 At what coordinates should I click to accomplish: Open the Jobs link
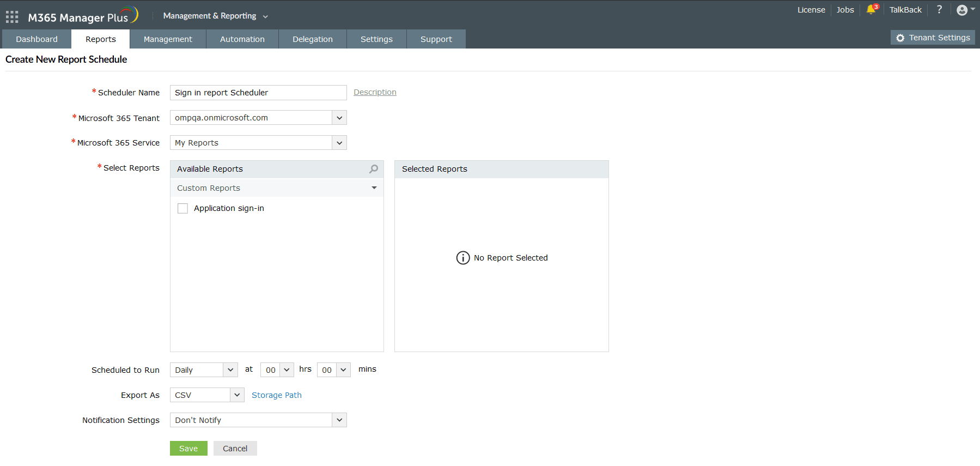845,10
